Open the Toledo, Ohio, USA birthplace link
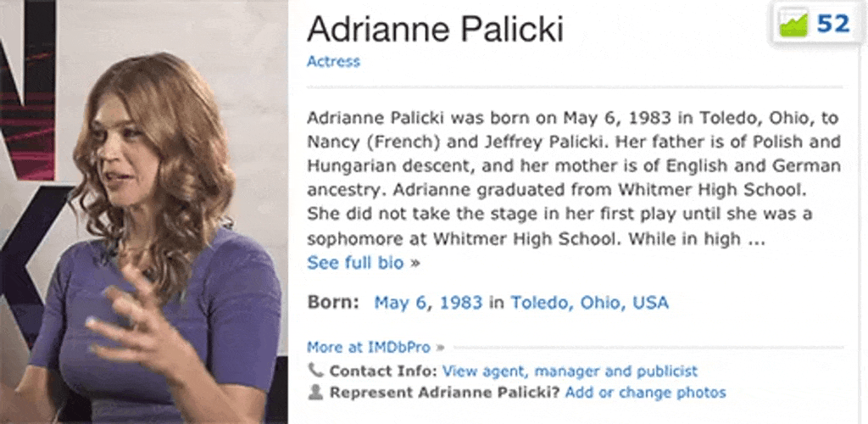 coord(589,302)
